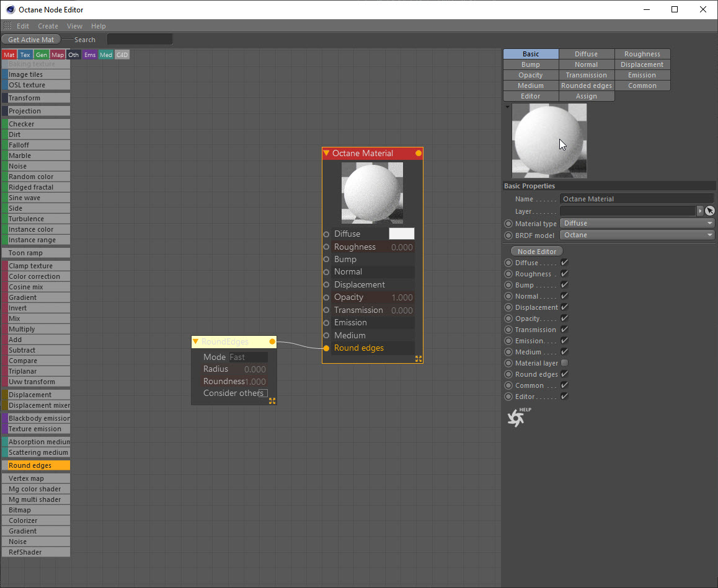Click the Get Active Mat button

coord(31,40)
